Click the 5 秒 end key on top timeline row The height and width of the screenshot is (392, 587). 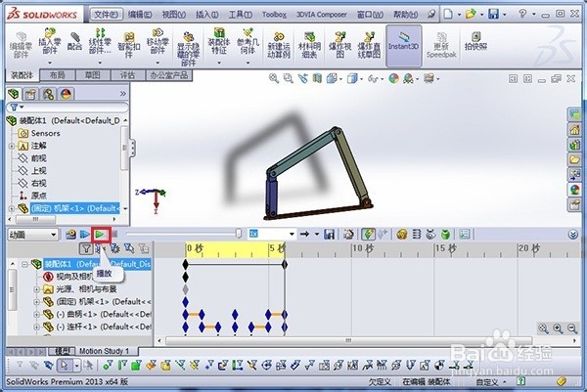point(285,265)
